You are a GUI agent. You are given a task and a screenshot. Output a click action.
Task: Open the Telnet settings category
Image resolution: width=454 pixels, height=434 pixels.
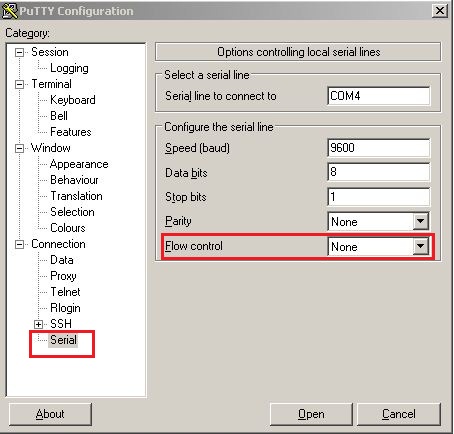point(65,292)
